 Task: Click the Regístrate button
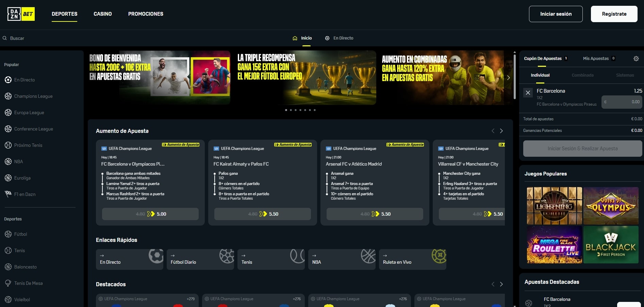click(x=614, y=14)
